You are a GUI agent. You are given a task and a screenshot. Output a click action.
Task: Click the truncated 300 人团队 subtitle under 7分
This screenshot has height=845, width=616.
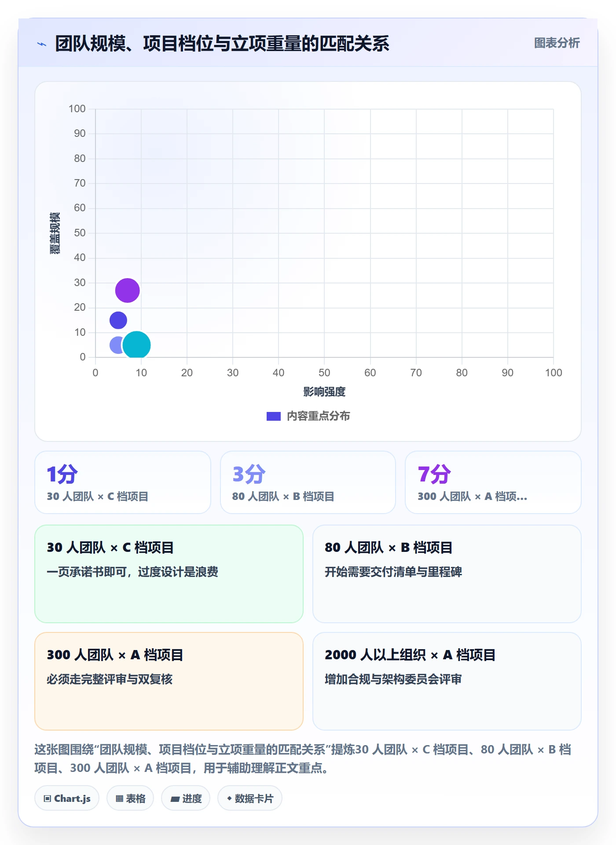pos(473,496)
